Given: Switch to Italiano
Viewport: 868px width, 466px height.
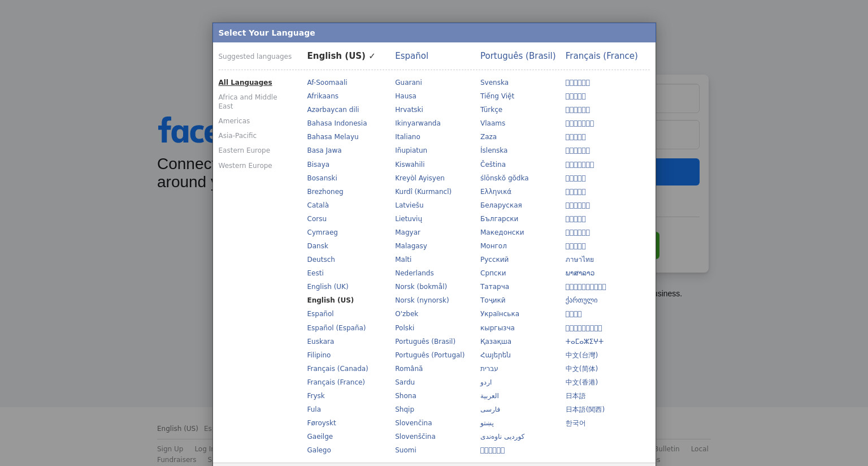Looking at the screenshot, I should point(407,137).
